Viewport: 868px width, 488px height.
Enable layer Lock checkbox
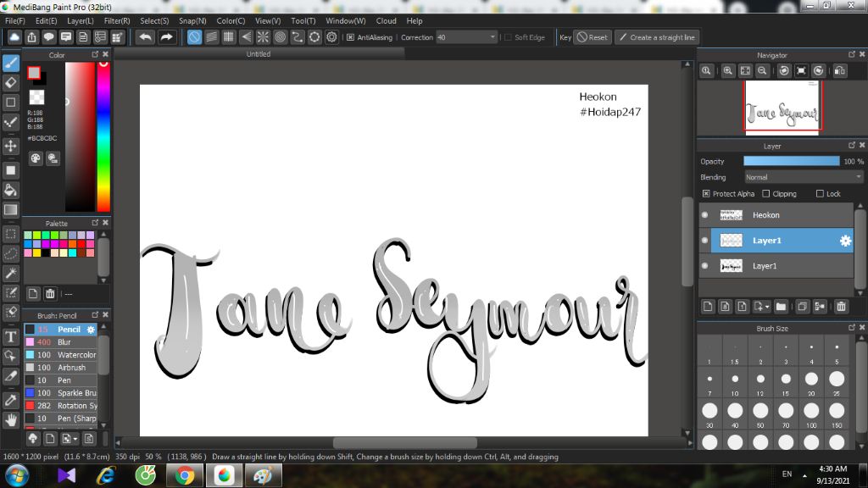click(x=820, y=194)
